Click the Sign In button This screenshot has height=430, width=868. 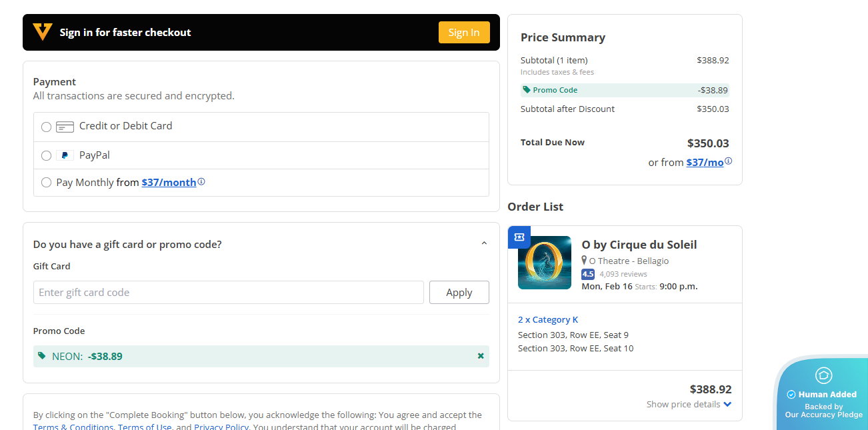pos(464,33)
